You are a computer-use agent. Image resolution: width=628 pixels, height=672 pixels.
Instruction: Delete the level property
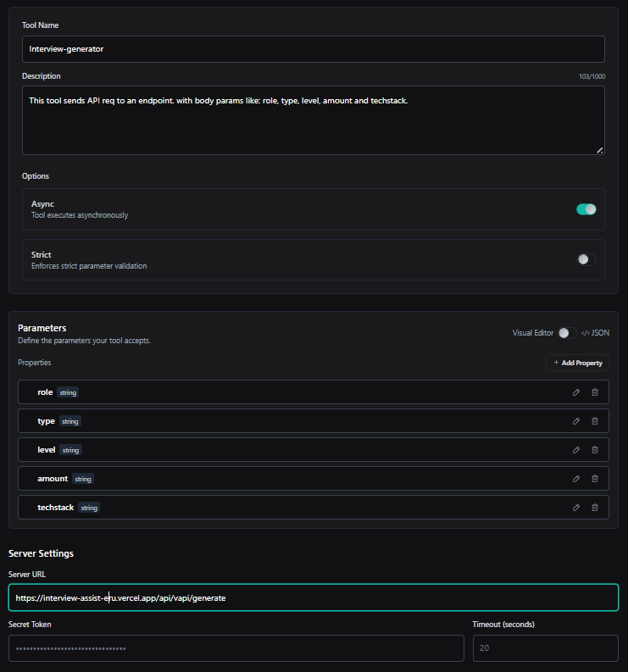[594, 450]
